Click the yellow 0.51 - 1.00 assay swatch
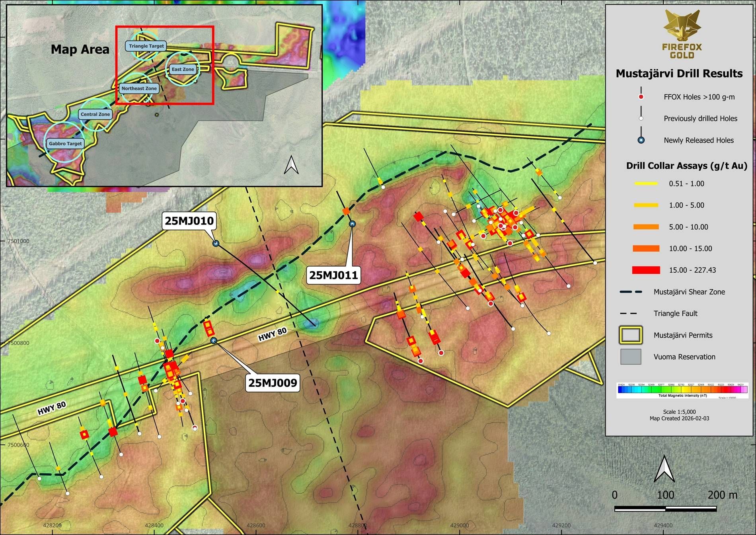Viewport: 756px width, 535px height. 646,184
